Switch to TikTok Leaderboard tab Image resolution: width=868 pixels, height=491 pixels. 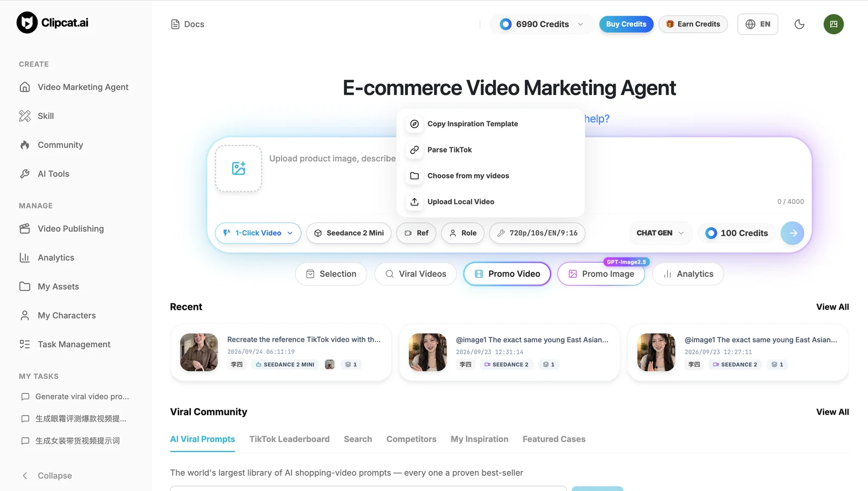click(x=289, y=439)
